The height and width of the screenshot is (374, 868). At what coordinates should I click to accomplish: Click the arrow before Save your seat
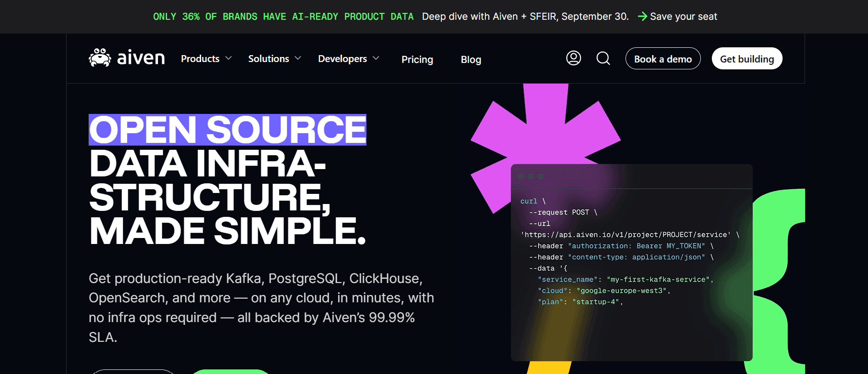pyautogui.click(x=643, y=17)
